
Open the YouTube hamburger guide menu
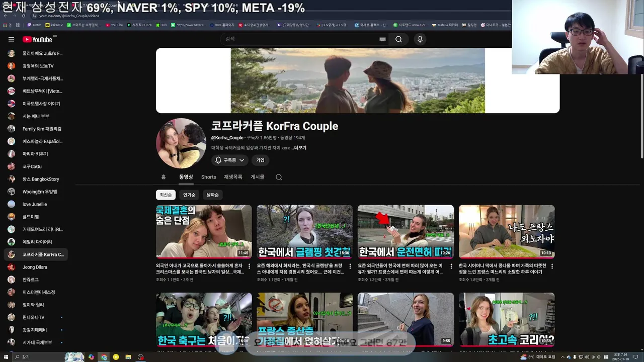[x=11, y=39]
